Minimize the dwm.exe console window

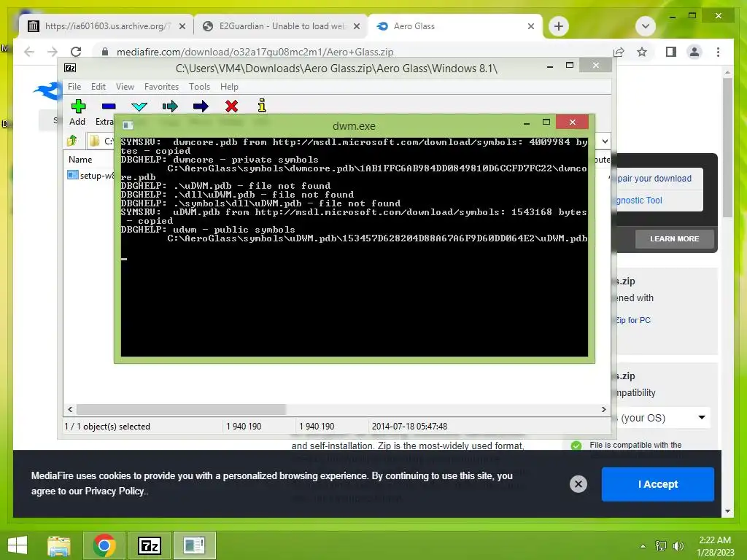[527, 122]
